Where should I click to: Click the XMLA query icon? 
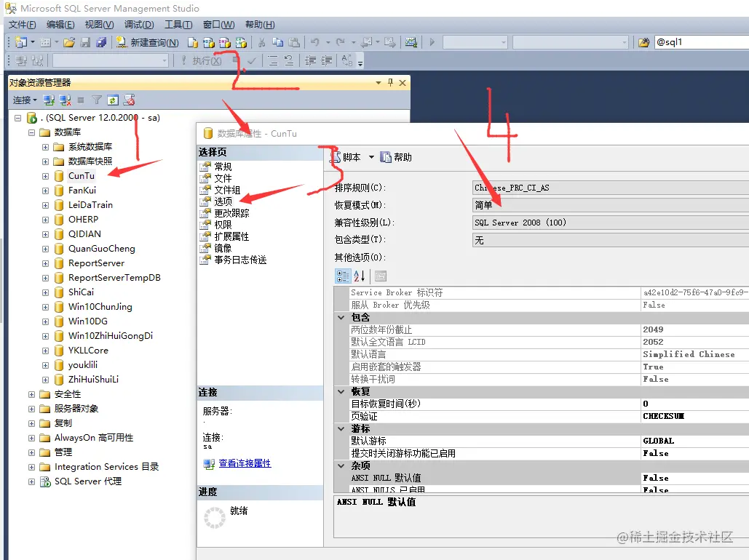(241, 42)
